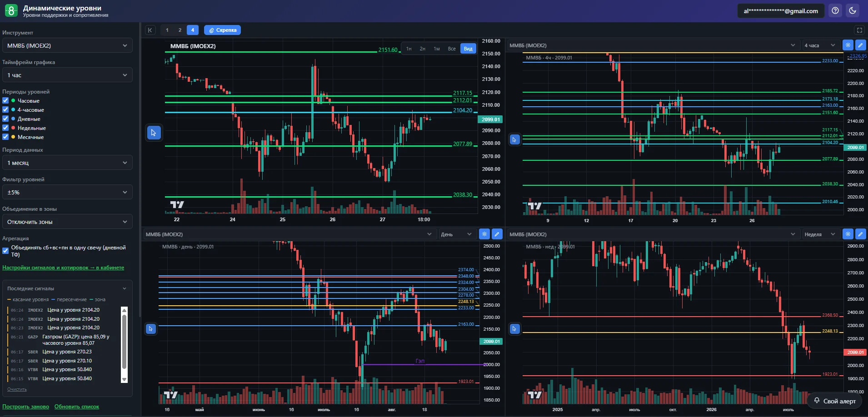Screen dimensions: 868x417
Task: Click Обновить список link
Action: 77,407
